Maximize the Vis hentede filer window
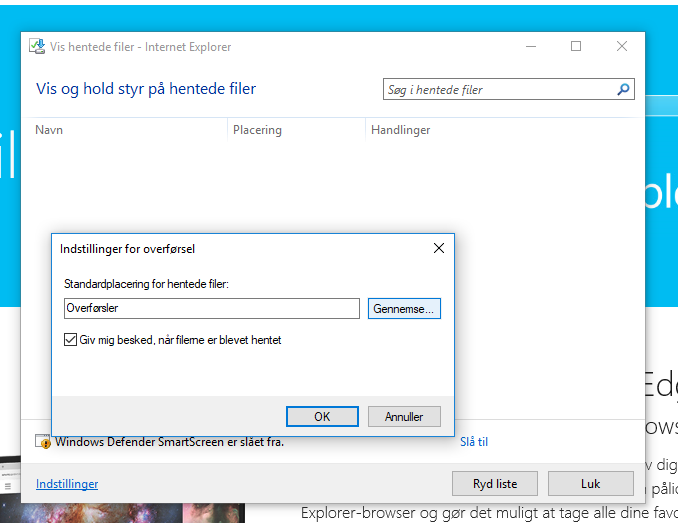Screen dimensions: 678x523 coord(576,46)
